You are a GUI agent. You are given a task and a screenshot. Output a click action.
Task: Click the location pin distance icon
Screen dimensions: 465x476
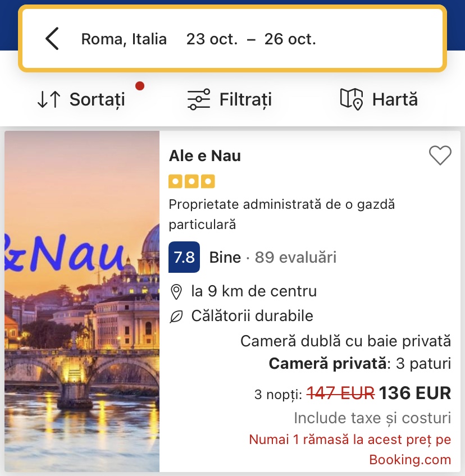(176, 292)
